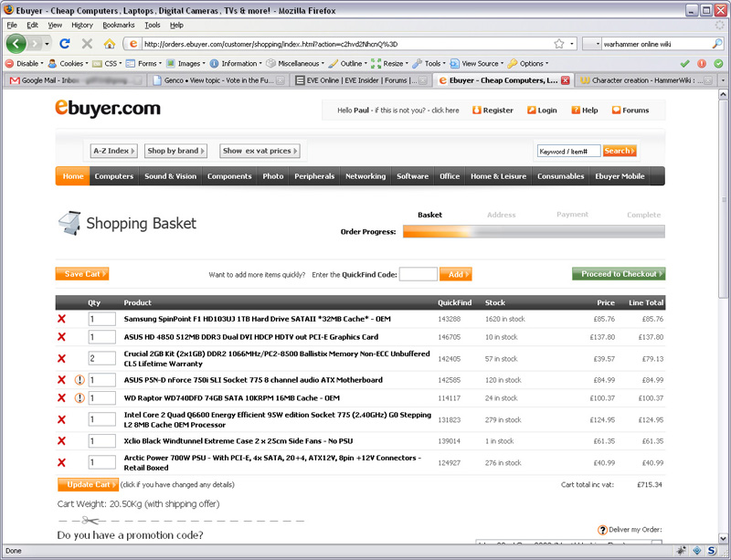Open the Images toolbar dropdown

(x=185, y=63)
